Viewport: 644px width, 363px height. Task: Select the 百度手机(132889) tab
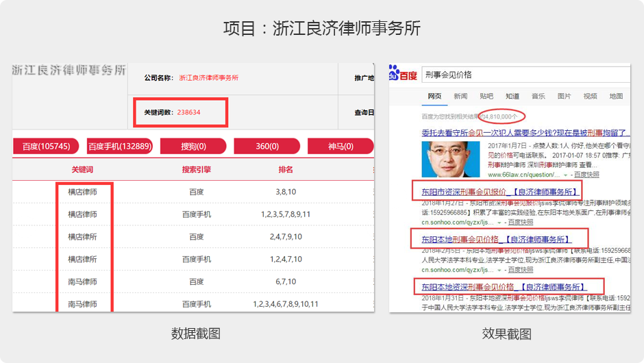coord(120,146)
